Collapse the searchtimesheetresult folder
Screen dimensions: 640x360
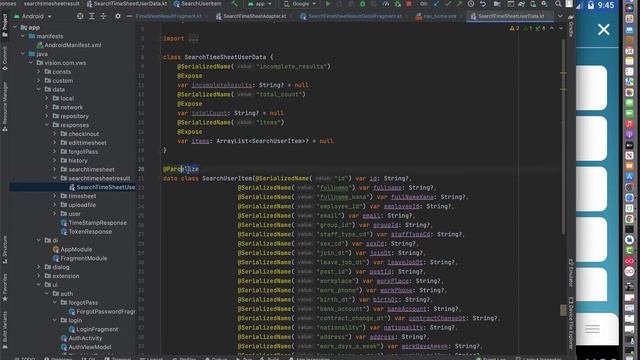tap(54, 178)
